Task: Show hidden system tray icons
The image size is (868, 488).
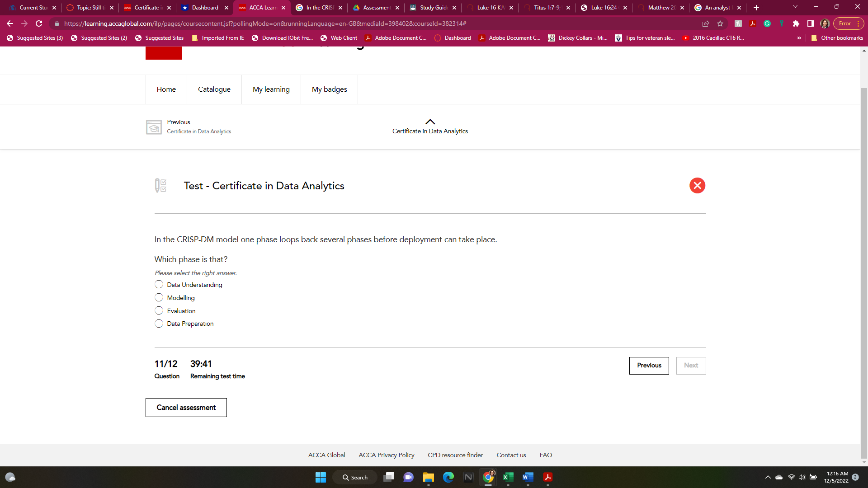Action: [768, 477]
